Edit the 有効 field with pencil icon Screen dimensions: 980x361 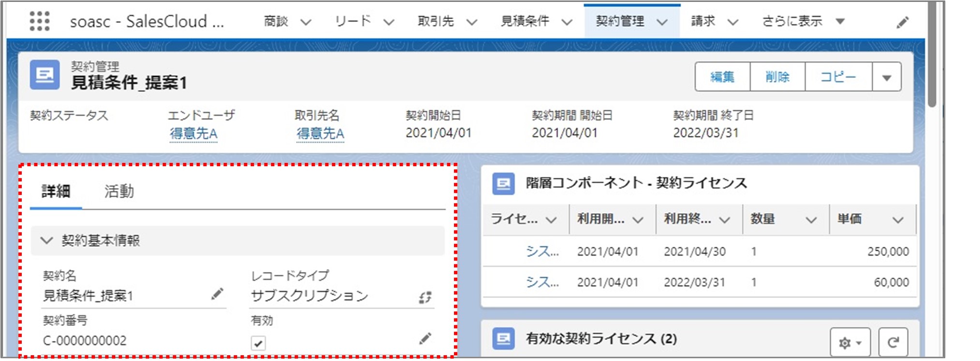425,339
